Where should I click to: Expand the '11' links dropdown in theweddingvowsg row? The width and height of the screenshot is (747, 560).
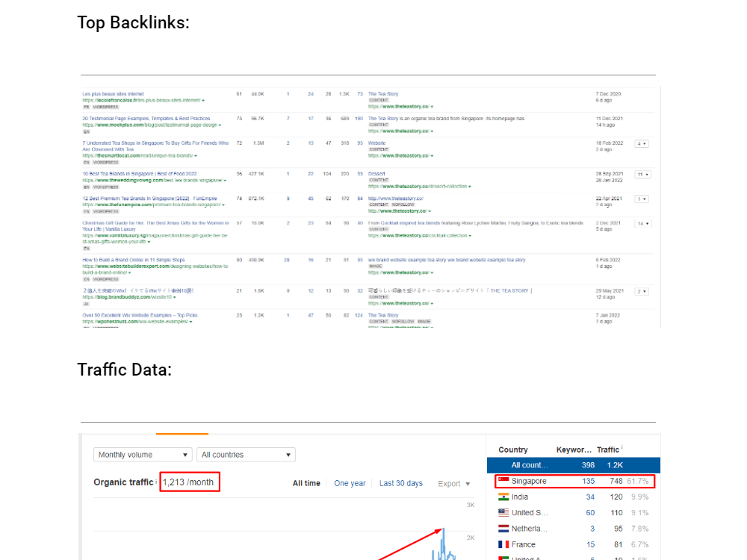[642, 175]
